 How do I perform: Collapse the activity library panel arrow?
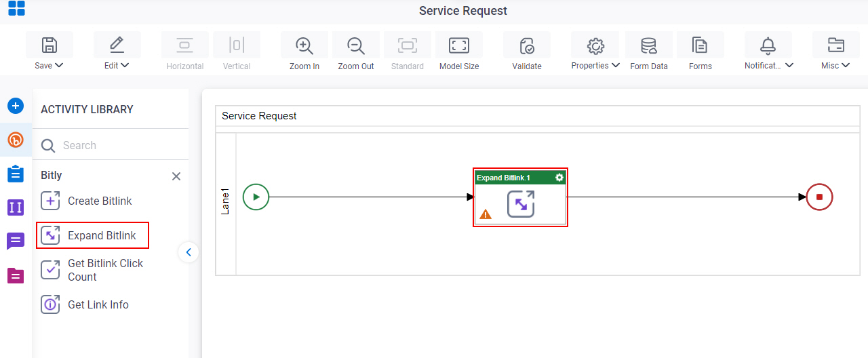click(x=189, y=252)
